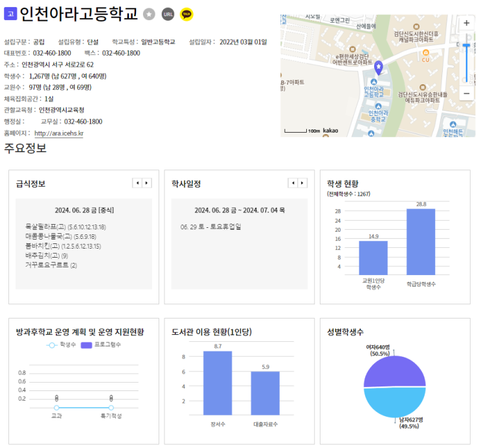Zoom out the map with minus button
Viewport: 481px width, 448px height.
tap(467, 93)
